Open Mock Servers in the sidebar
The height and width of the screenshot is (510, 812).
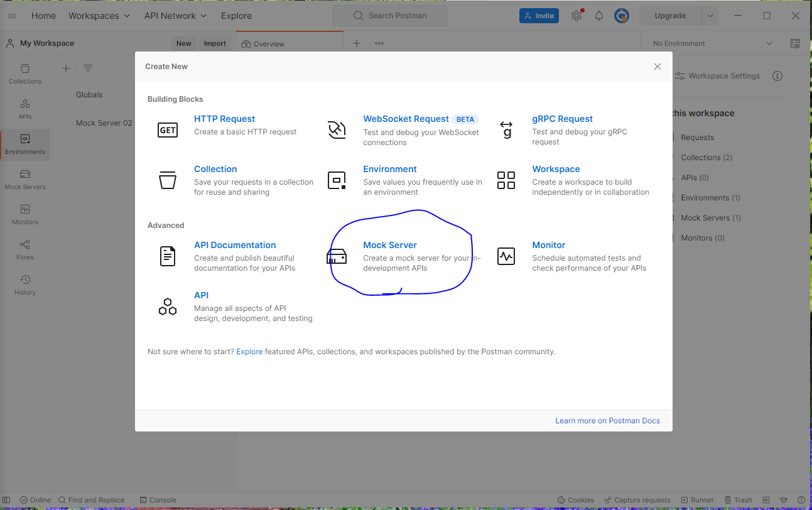pos(25,180)
